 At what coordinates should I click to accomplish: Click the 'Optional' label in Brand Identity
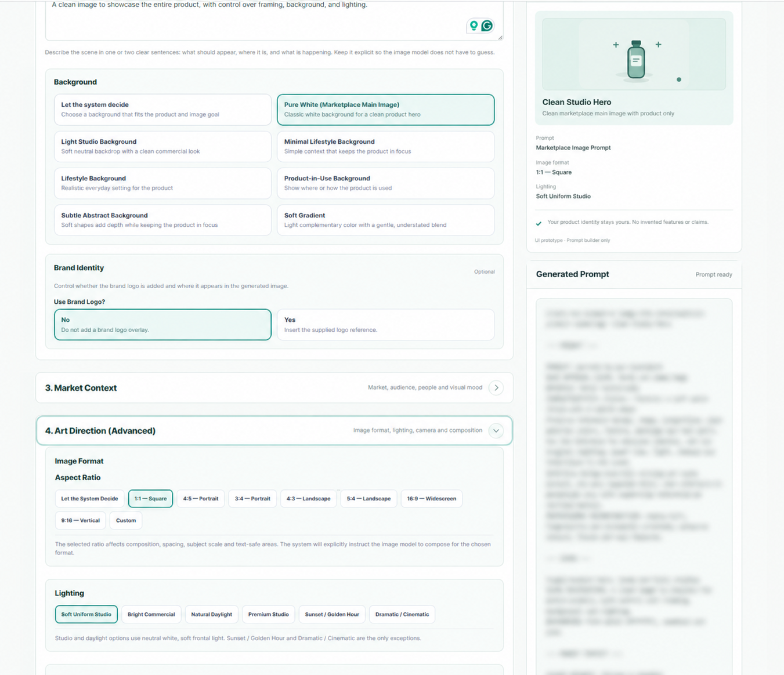point(485,271)
